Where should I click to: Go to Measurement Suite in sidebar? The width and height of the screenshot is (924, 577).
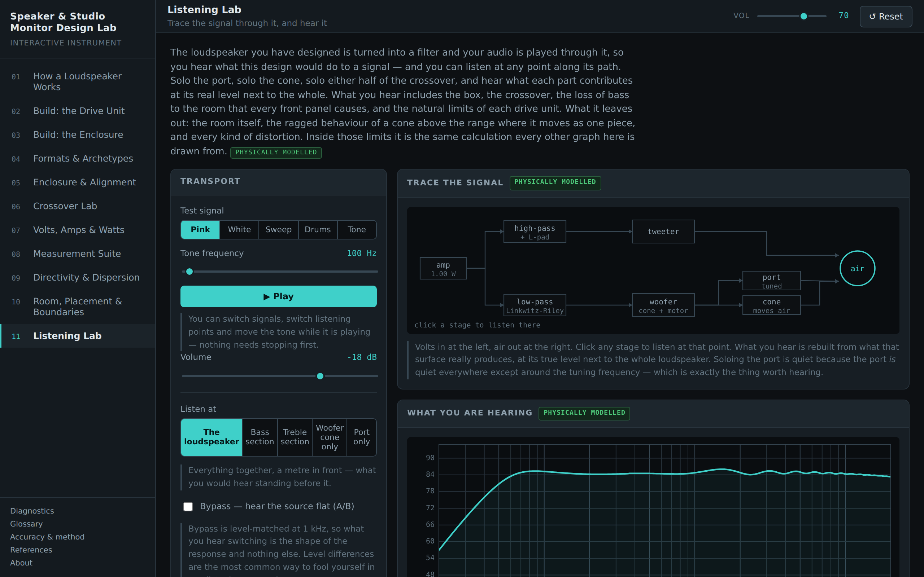point(78,254)
